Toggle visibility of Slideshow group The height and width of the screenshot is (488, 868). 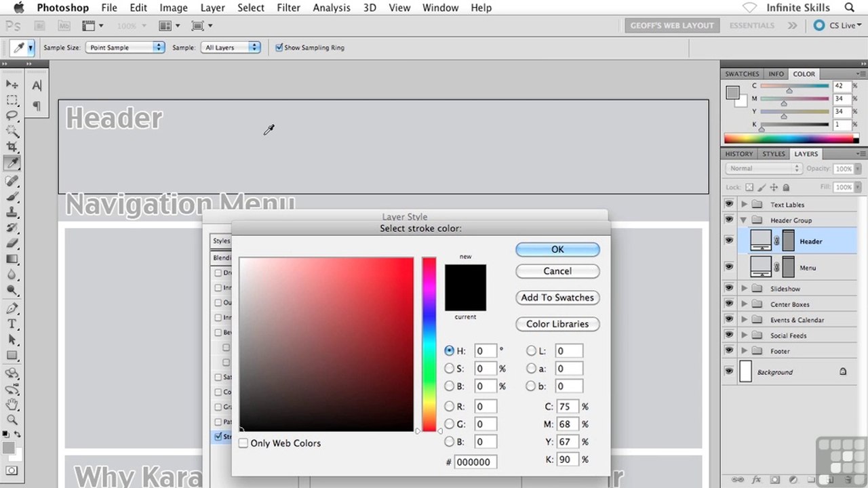(x=729, y=288)
